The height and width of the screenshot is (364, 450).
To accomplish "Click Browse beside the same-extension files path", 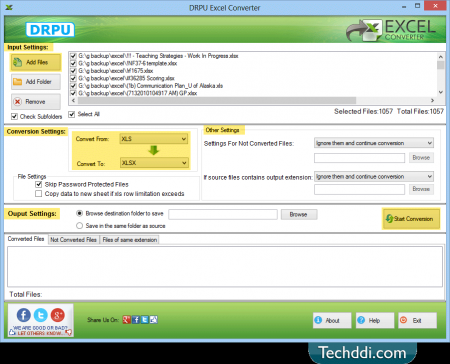I will pyautogui.click(x=421, y=189).
